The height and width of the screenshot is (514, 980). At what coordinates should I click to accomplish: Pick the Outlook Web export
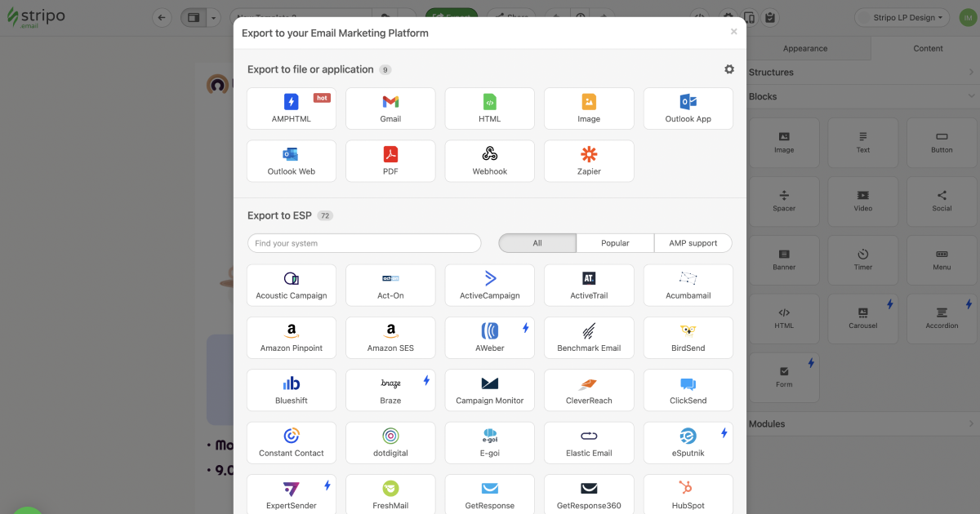[292, 161]
